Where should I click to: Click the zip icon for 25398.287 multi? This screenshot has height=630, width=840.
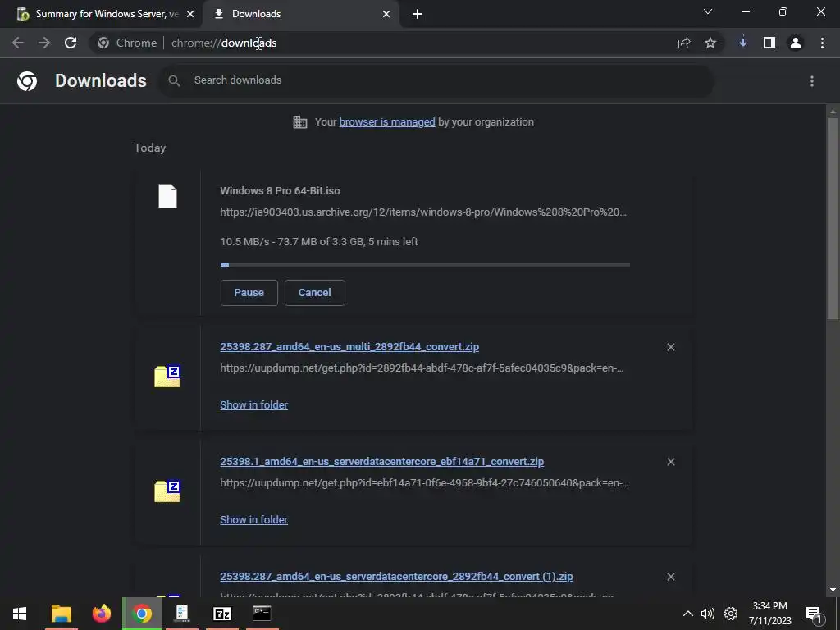pos(167,376)
